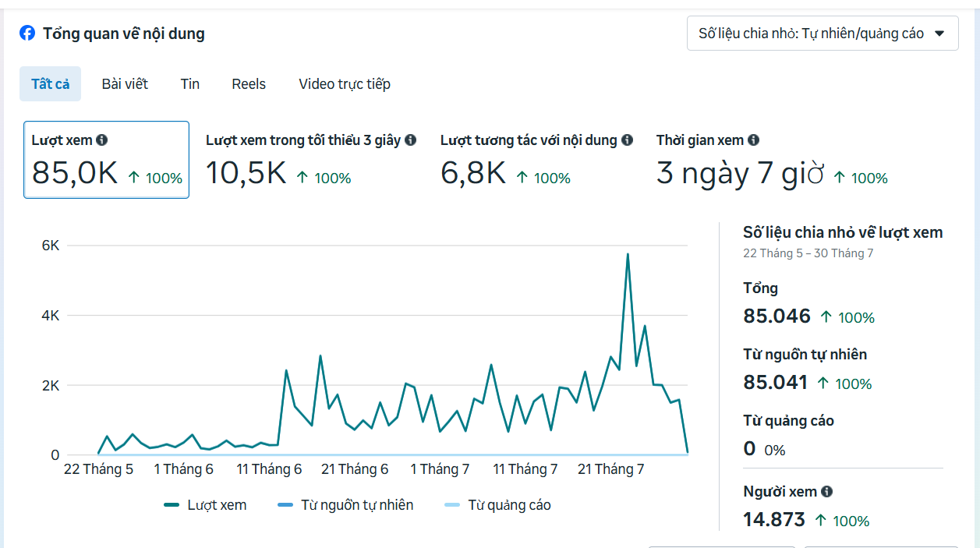Viewport: 980px width, 548px height.
Task: Click the dark teal Lượt xem legend line
Action: (172, 505)
